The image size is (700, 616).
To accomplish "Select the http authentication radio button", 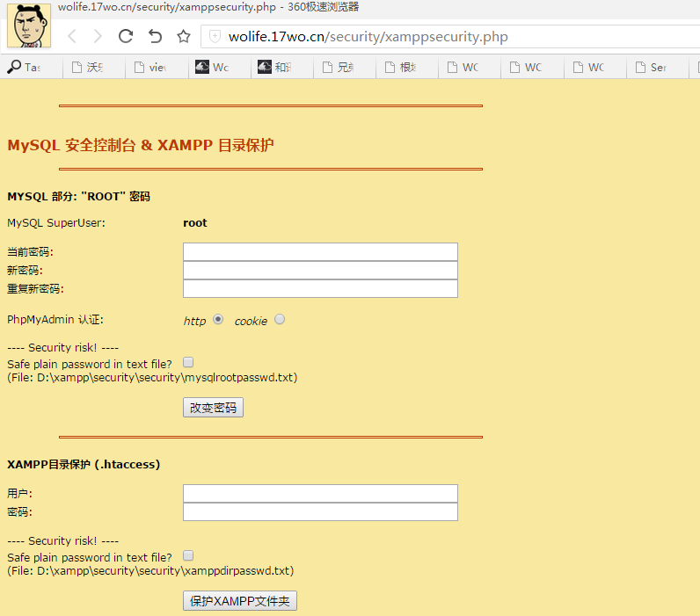I will point(218,319).
